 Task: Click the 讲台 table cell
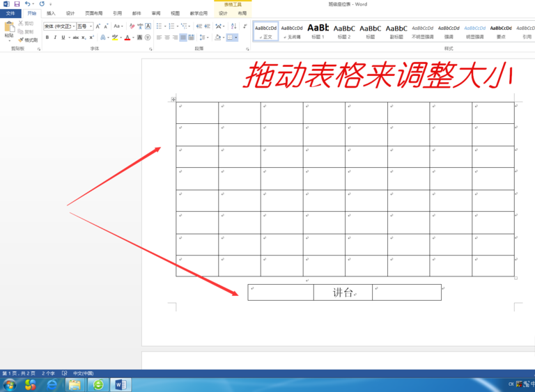(x=343, y=292)
